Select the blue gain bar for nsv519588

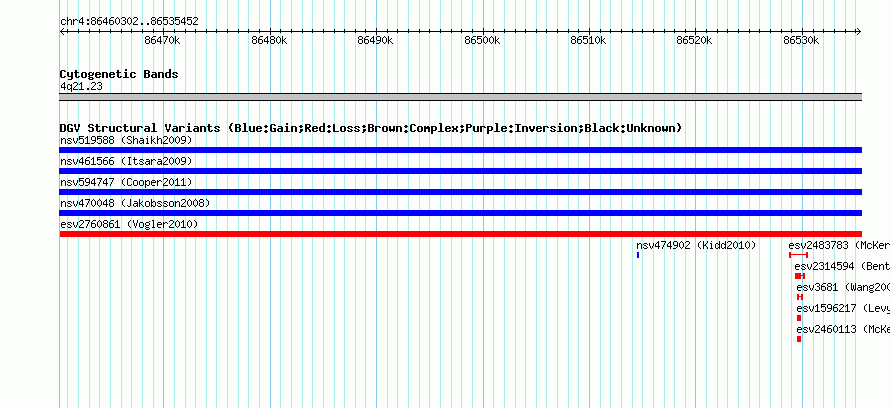[460, 150]
